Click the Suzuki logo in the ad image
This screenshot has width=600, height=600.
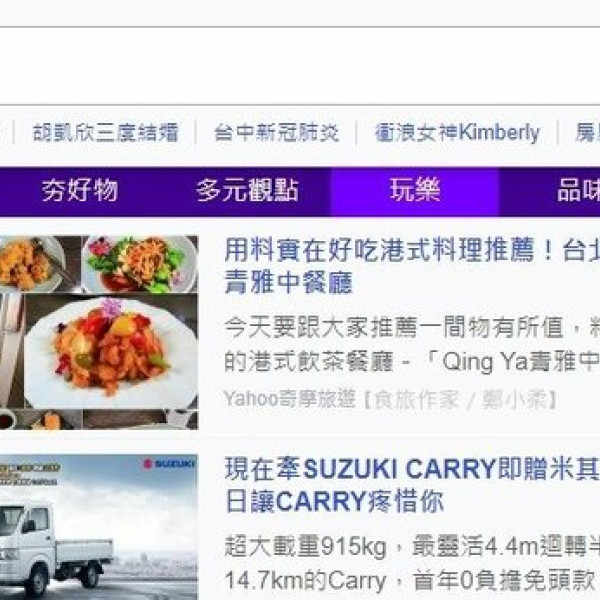[x=169, y=464]
